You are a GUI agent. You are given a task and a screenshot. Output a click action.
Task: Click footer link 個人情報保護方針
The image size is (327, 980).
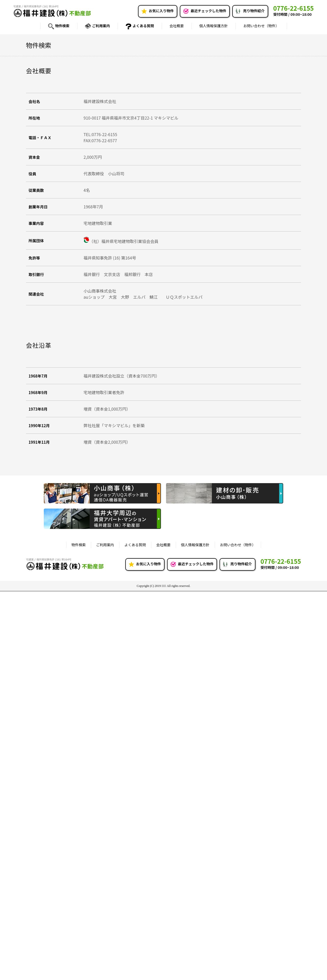195,545
